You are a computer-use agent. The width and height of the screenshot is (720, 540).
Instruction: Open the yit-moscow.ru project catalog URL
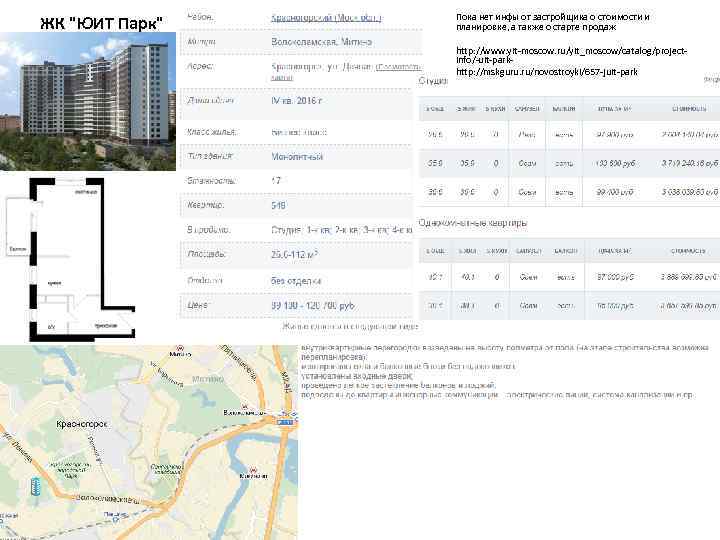[x=571, y=55]
